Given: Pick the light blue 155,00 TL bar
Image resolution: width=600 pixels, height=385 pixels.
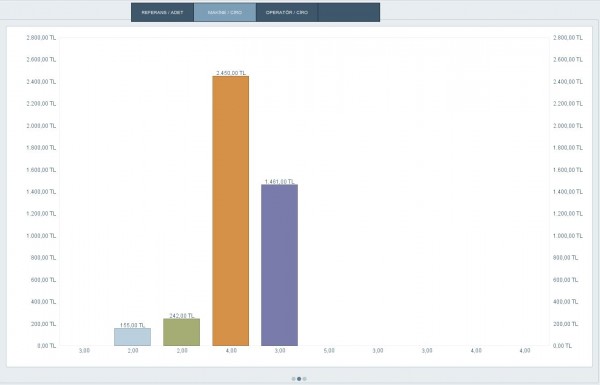Looking at the screenshot, I should 133,337.
